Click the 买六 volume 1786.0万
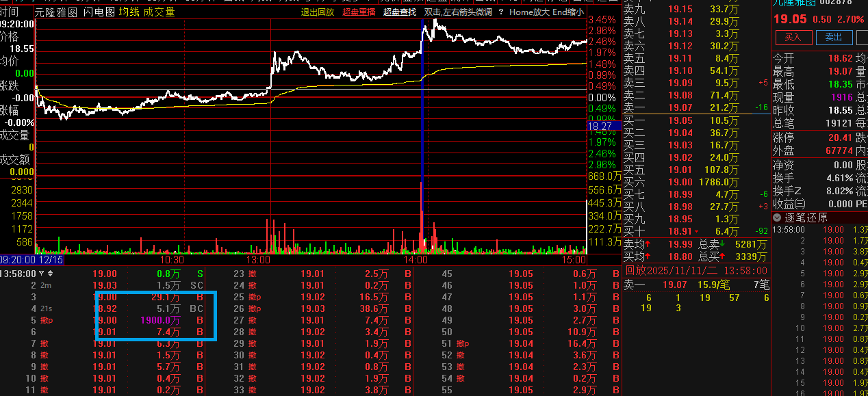Screen dimensions: 868x396 pyautogui.click(x=718, y=182)
